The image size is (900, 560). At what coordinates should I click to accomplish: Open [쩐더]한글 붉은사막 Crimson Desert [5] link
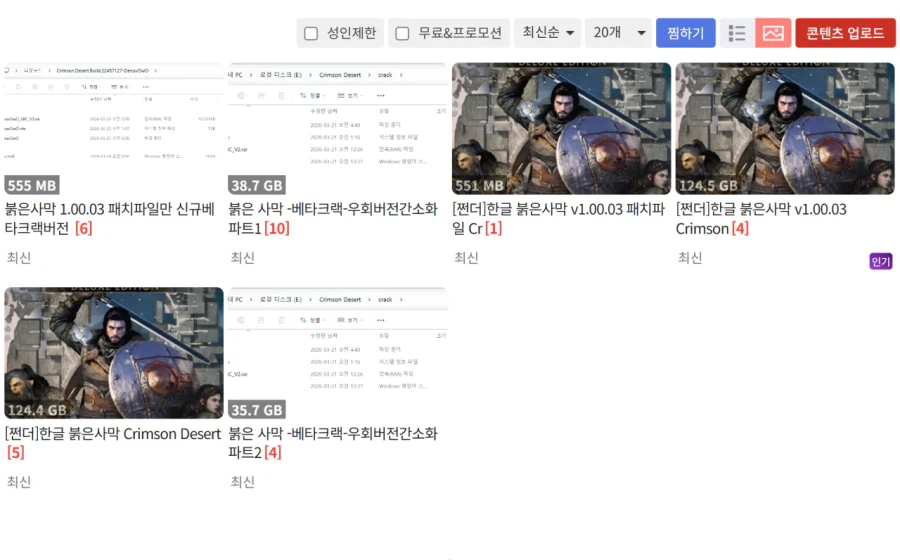click(113, 443)
